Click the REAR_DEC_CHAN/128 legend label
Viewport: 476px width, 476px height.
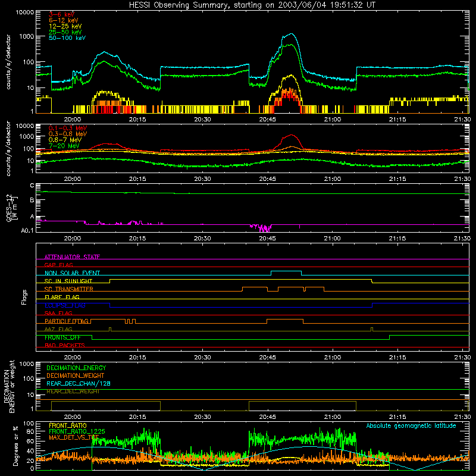tap(79, 383)
